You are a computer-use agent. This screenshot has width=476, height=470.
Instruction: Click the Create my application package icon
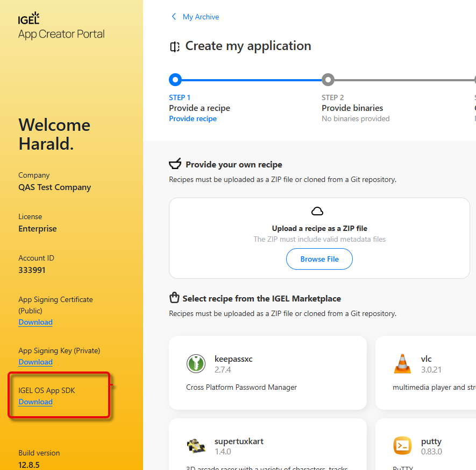click(x=174, y=47)
